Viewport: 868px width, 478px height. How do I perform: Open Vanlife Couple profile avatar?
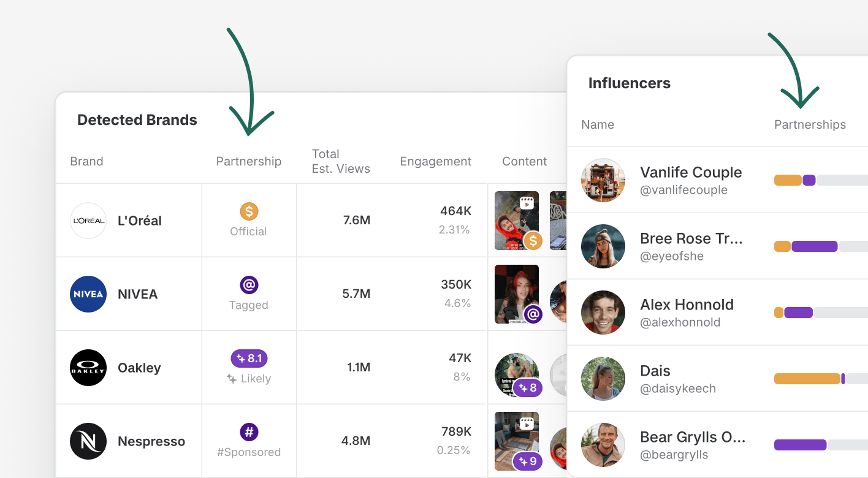(x=603, y=180)
